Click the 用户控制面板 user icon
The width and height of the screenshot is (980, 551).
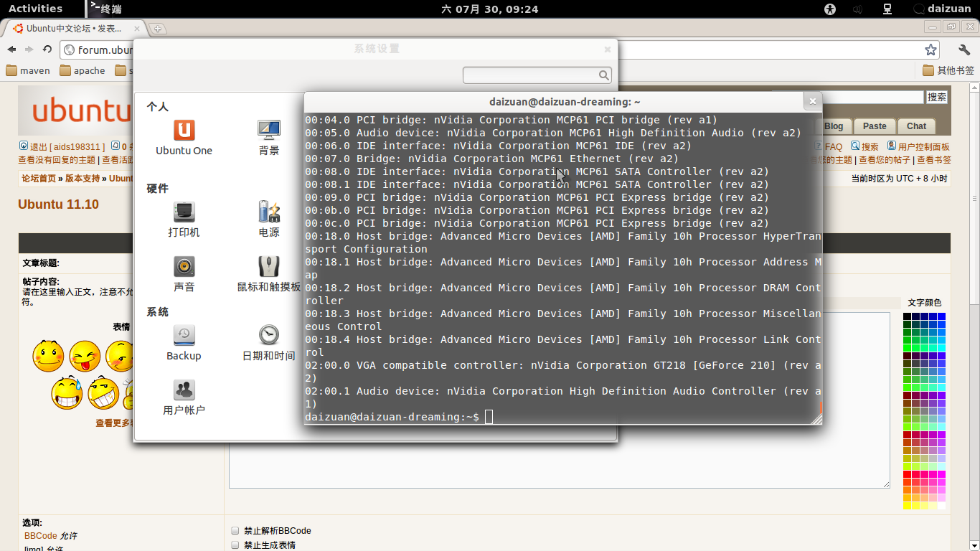point(892,146)
